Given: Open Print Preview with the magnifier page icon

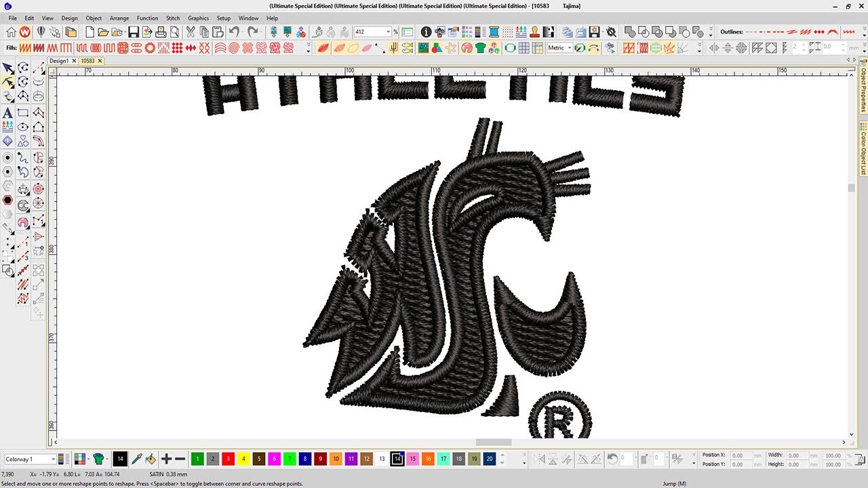Looking at the screenshot, I should (174, 32).
